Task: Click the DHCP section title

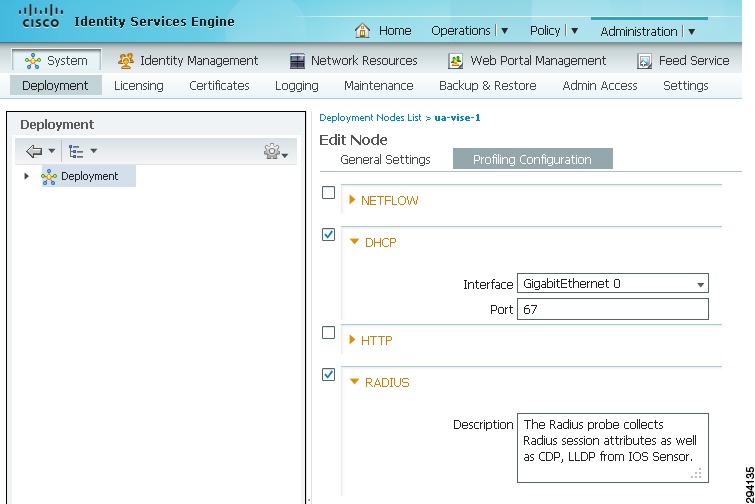Action: [x=380, y=243]
